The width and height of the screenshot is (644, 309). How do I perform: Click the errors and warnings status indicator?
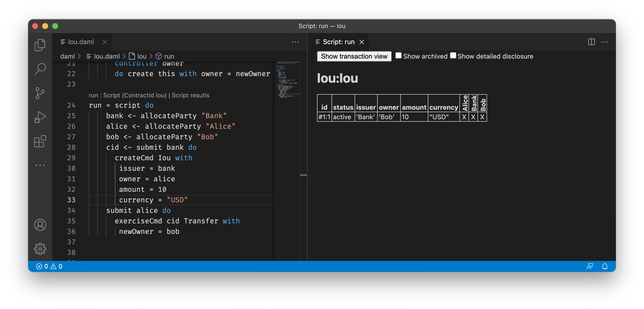[49, 266]
